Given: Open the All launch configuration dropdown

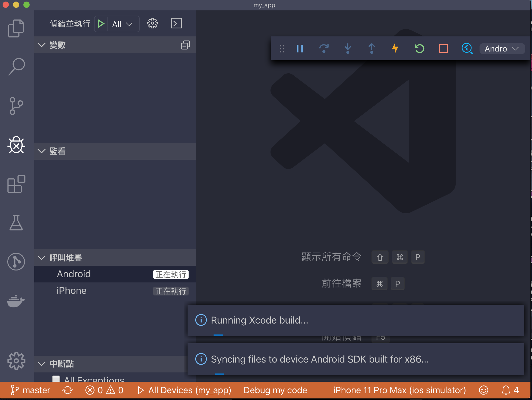Looking at the screenshot, I should 122,24.
